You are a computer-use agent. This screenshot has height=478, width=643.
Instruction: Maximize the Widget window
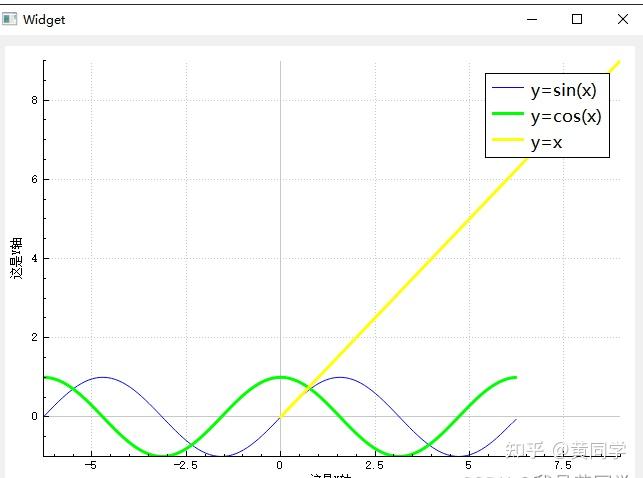[577, 19]
